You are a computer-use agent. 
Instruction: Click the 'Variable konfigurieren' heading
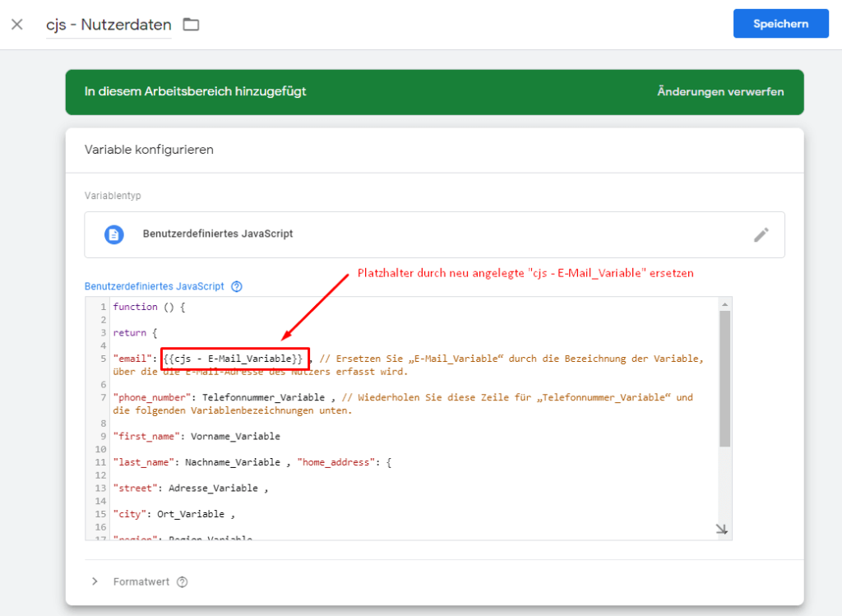(149, 150)
